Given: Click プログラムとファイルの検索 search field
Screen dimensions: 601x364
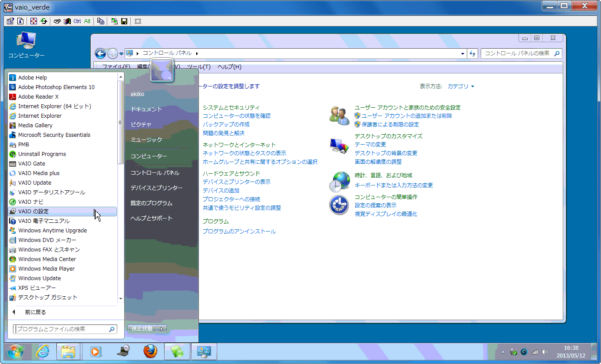Looking at the screenshot, I should click(x=65, y=329).
